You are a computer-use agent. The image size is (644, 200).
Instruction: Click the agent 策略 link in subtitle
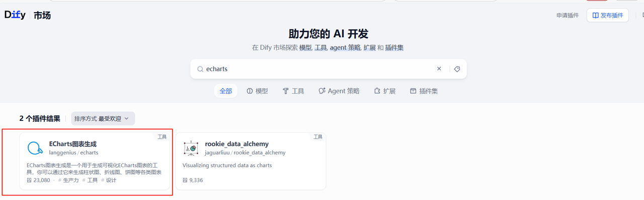(x=345, y=48)
